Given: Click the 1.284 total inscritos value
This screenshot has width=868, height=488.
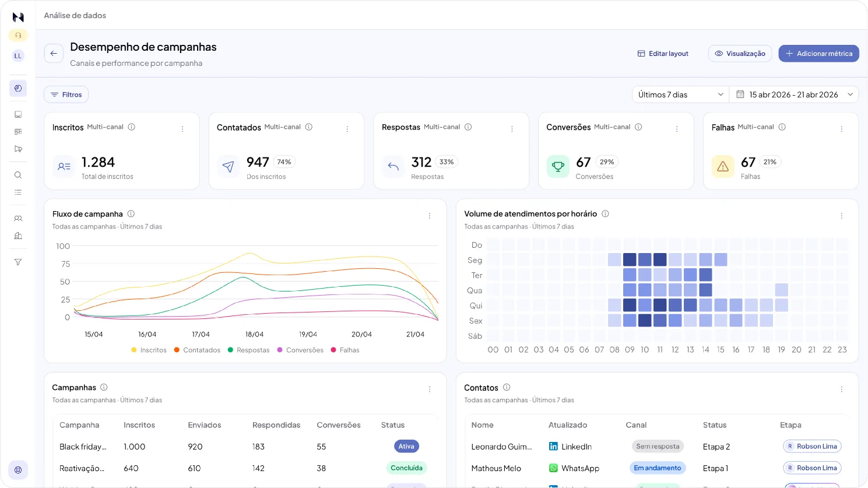Looking at the screenshot, I should [99, 162].
